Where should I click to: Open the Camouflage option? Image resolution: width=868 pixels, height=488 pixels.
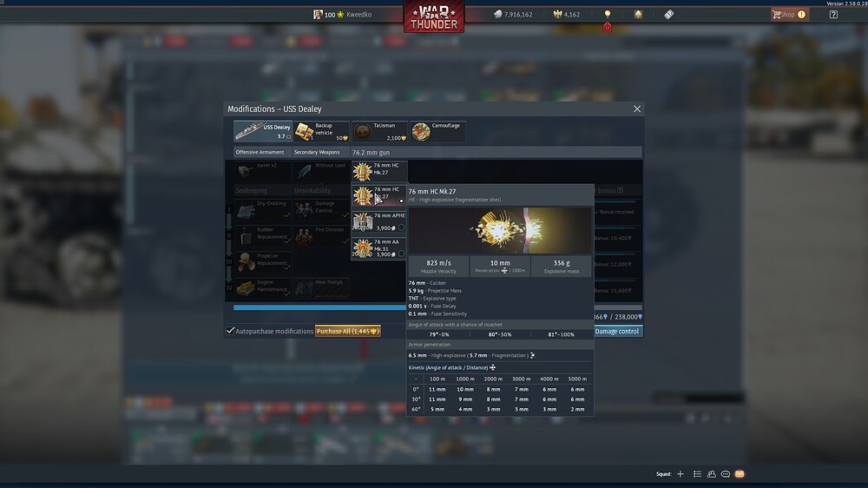pyautogui.click(x=437, y=131)
